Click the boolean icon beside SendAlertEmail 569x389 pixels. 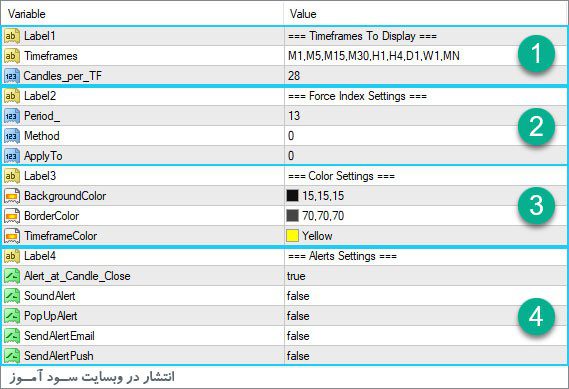[12, 336]
